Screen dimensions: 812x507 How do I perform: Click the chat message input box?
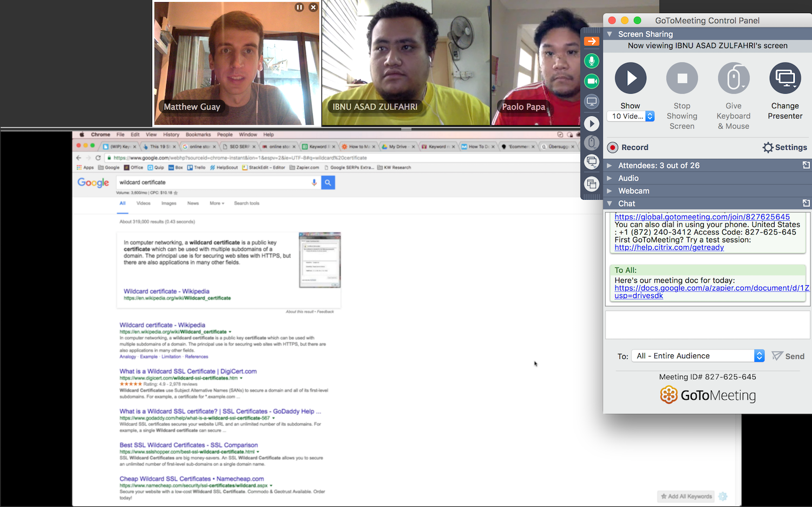click(x=708, y=325)
